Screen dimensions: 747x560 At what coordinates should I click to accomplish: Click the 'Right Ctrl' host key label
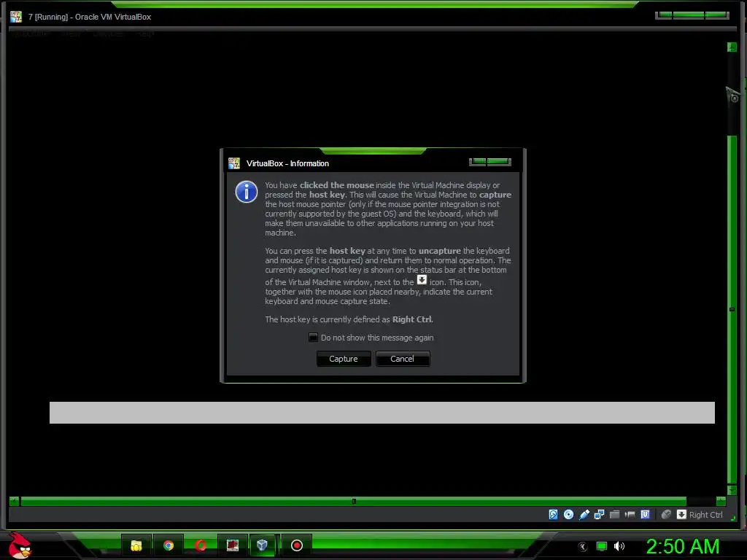pyautogui.click(x=706, y=515)
